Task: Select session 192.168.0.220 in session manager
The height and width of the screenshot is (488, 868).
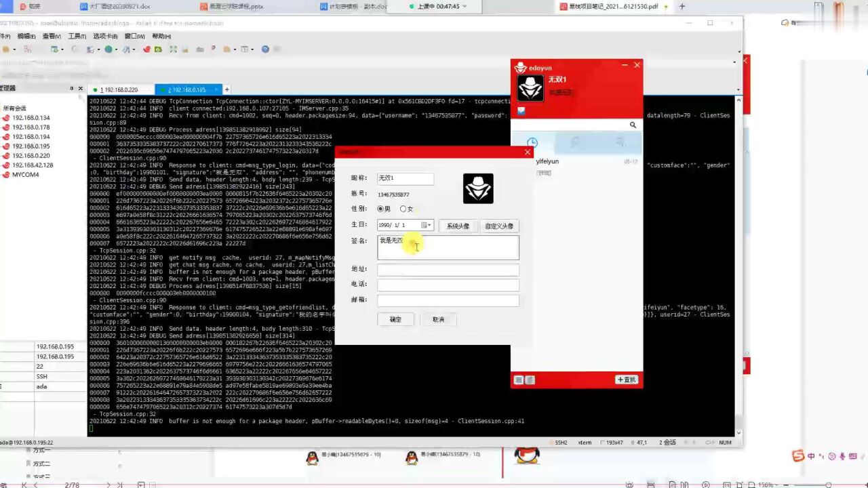Action: pos(31,155)
